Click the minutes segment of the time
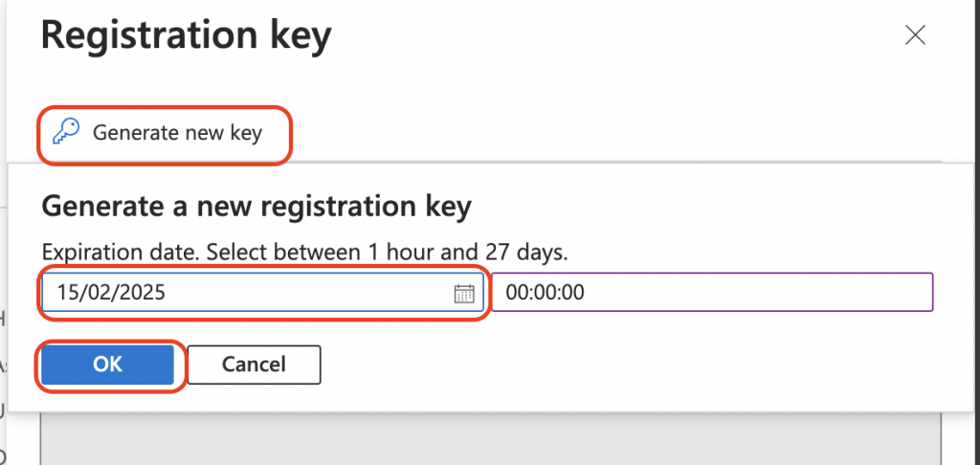980x465 pixels. click(545, 293)
